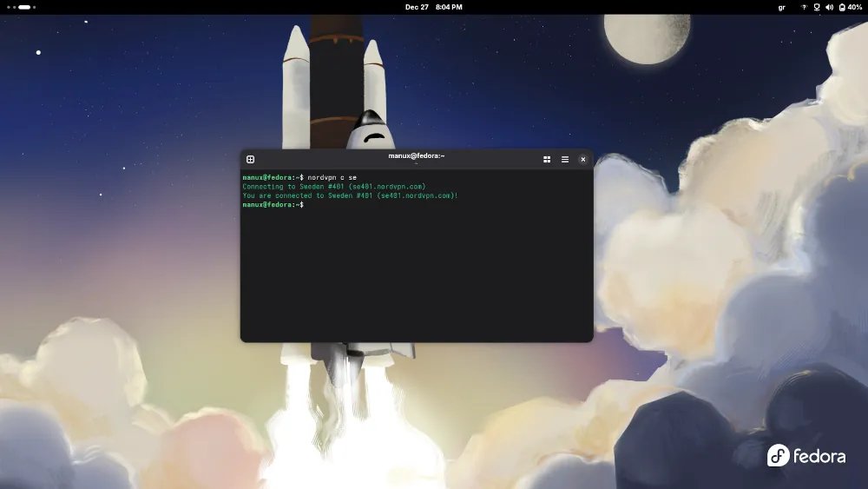868x489 pixels.
Task: Click the Wi-Fi no-connectivity status icon
Action: 805,7
